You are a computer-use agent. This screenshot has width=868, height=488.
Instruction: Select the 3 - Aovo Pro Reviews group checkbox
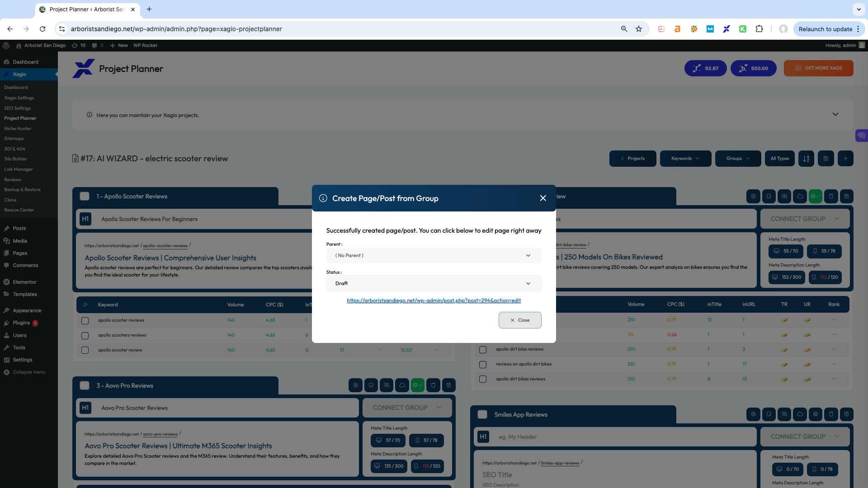(x=85, y=385)
